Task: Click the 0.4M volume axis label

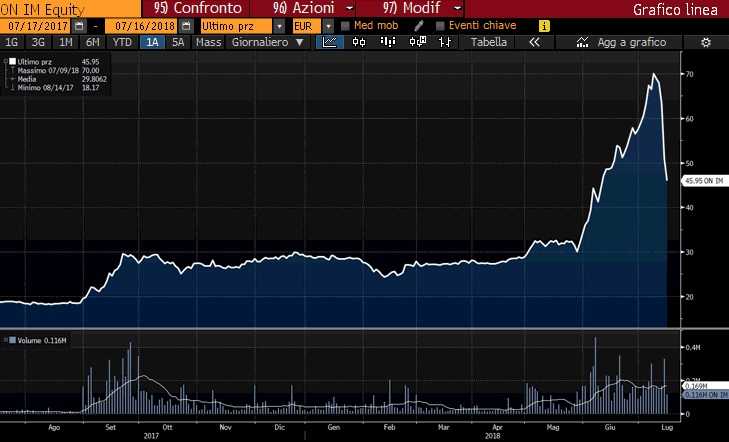Action: click(693, 348)
